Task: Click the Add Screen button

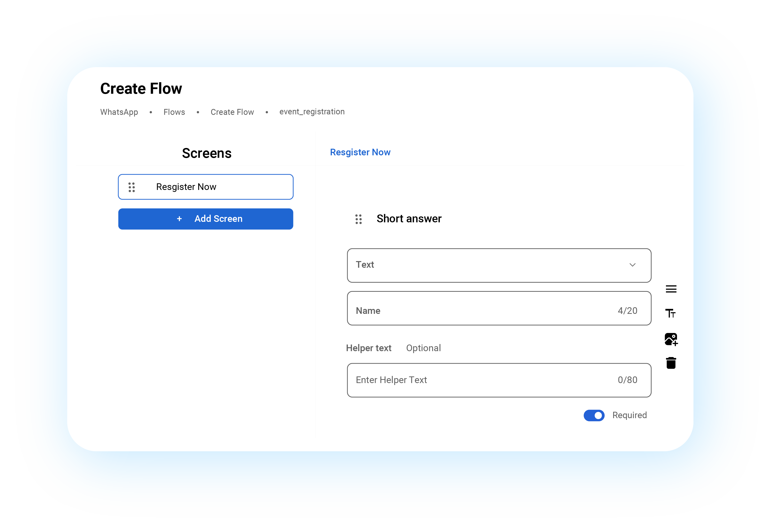Action: pyautogui.click(x=206, y=219)
